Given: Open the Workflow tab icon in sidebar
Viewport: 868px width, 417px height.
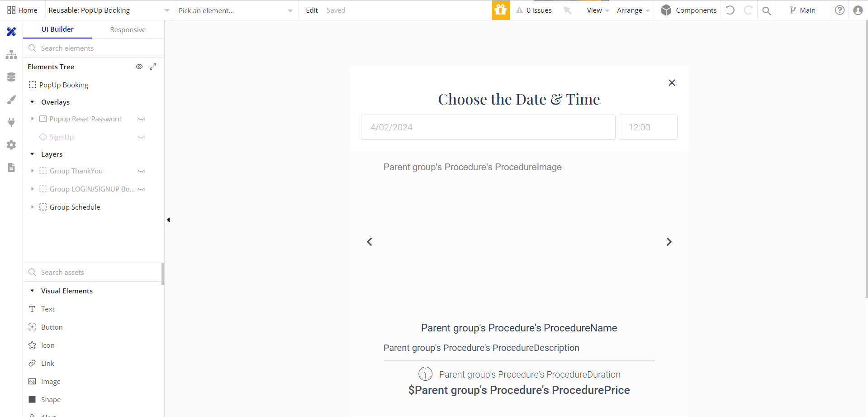Looking at the screenshot, I should click(11, 54).
